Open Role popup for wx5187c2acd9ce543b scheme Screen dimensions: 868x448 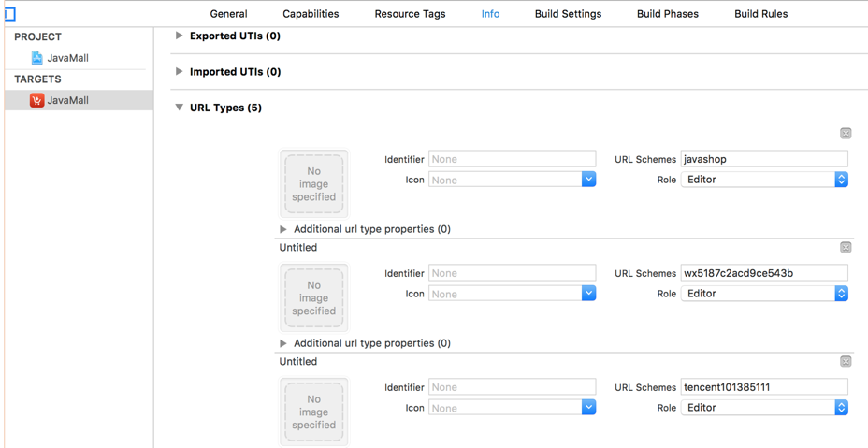[x=764, y=294]
